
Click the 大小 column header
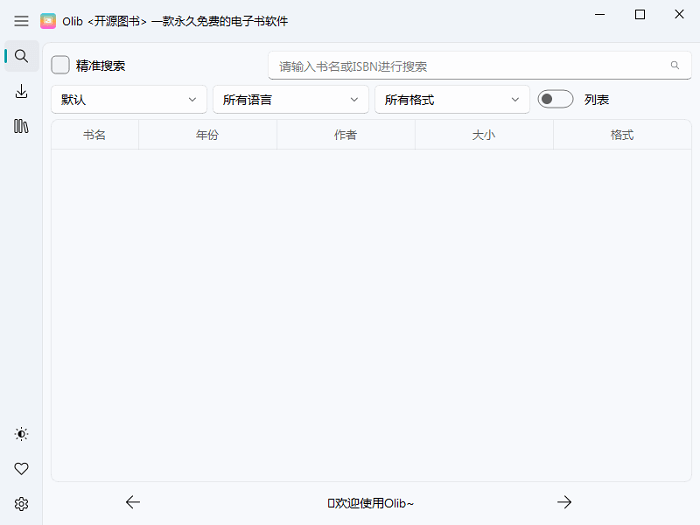click(x=483, y=135)
